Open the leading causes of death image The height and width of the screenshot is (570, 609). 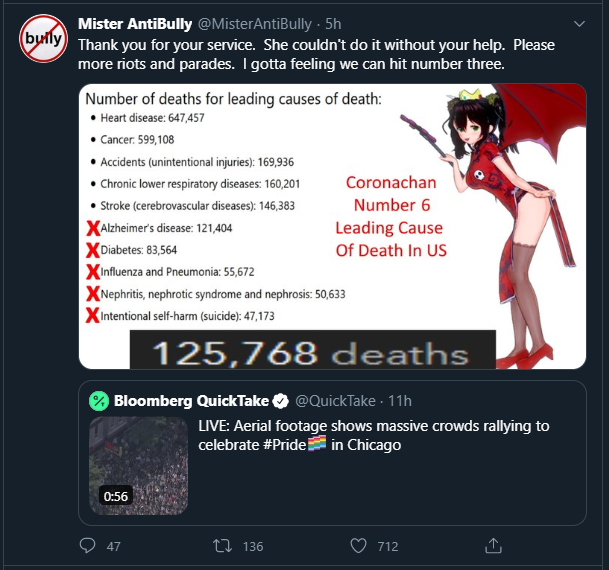(332, 226)
